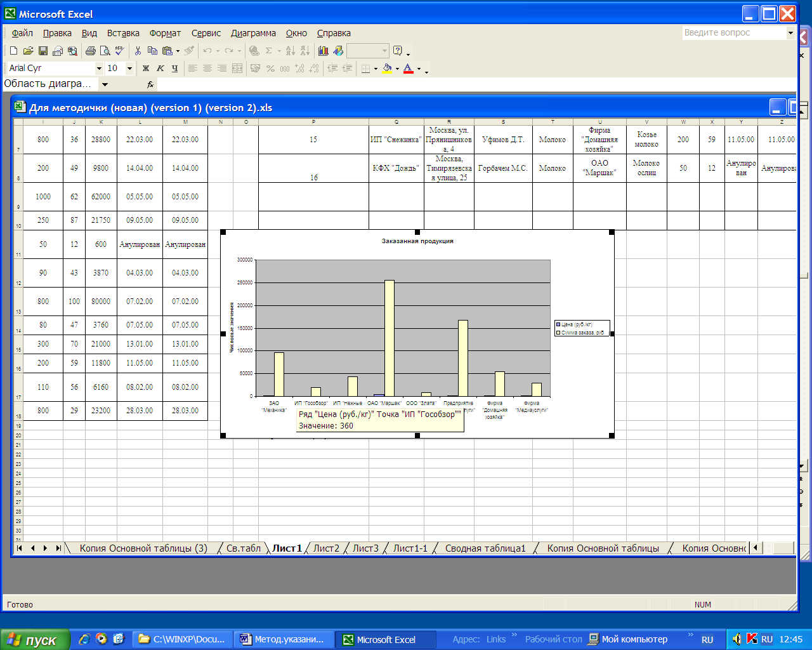Click Increase Decimal icon
This screenshot has width=812, height=650.
point(299,68)
